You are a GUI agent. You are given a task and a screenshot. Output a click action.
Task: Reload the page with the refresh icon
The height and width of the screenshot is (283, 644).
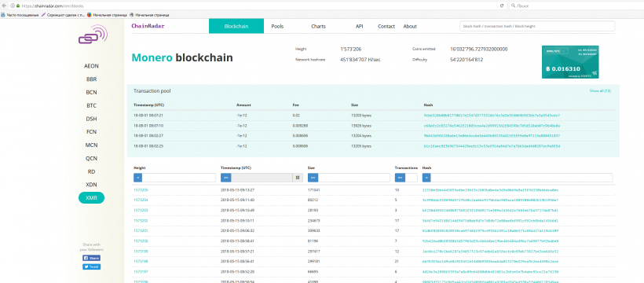[502, 6]
